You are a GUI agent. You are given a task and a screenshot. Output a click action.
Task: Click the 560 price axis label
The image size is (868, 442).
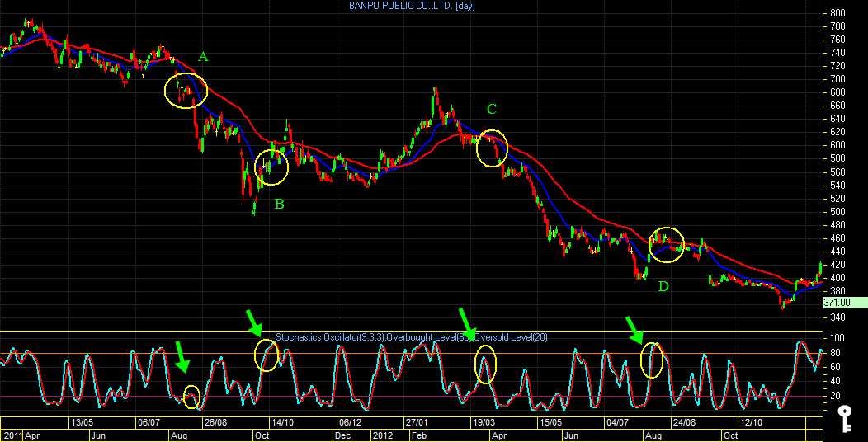tap(837, 172)
